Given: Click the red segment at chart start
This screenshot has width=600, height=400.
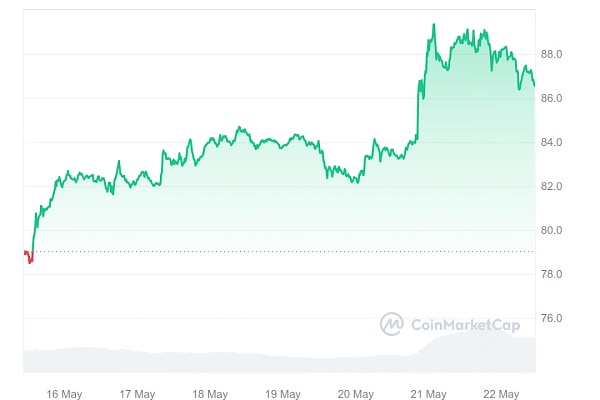Looking at the screenshot, I should point(29,259).
